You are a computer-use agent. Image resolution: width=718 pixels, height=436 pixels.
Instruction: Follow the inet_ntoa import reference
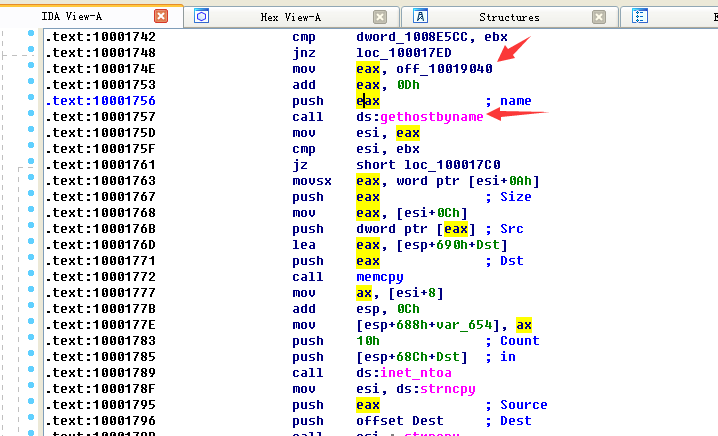point(416,373)
